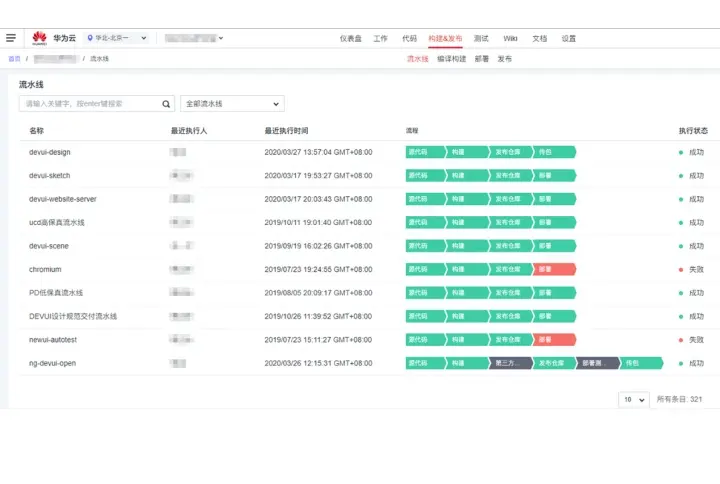The image size is (720, 484).
Task: Select the 构建&发布 menu
Action: (445, 39)
